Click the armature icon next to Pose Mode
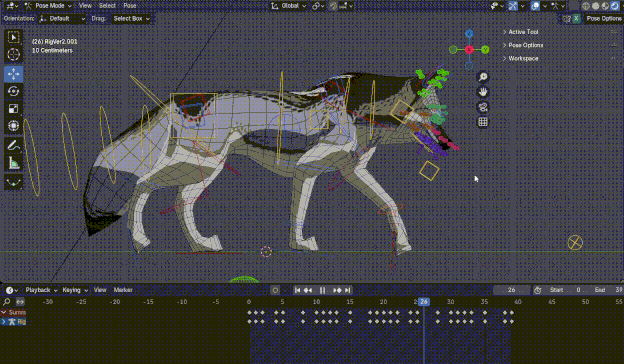624x364 pixels. point(28,6)
